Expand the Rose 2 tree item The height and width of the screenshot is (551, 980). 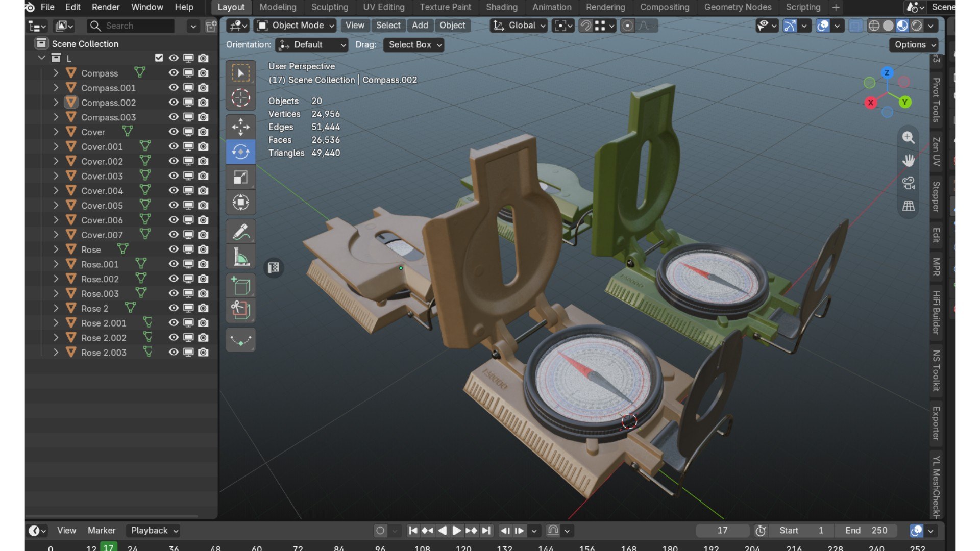tap(56, 308)
